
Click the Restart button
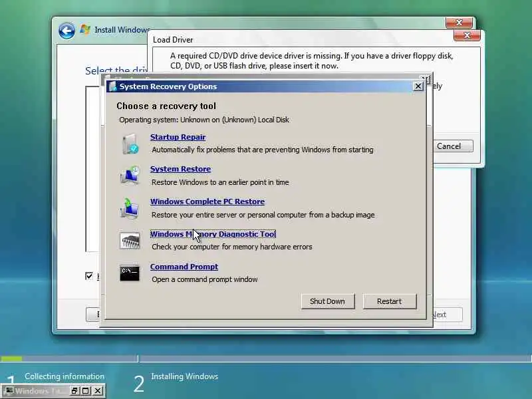tap(390, 301)
